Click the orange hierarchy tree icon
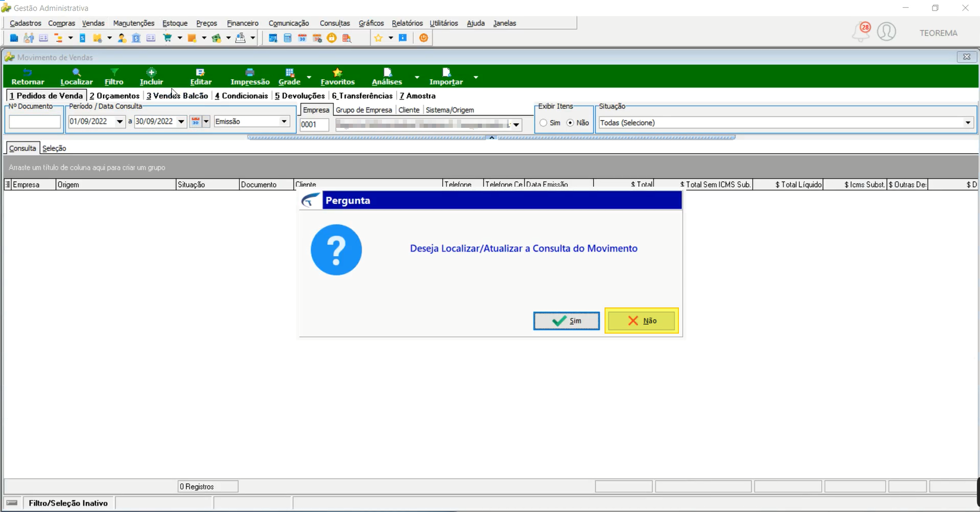 58,38
